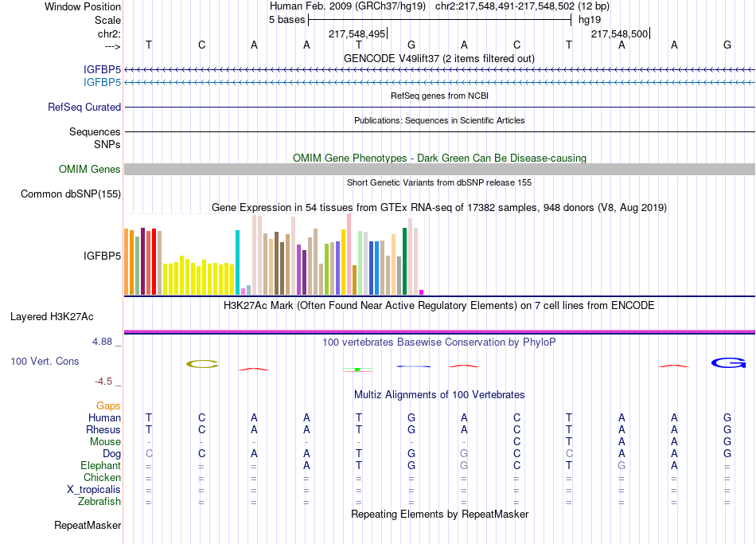
Task: Click the magenta H3K27Ac signal bar
Action: pyautogui.click(x=440, y=331)
